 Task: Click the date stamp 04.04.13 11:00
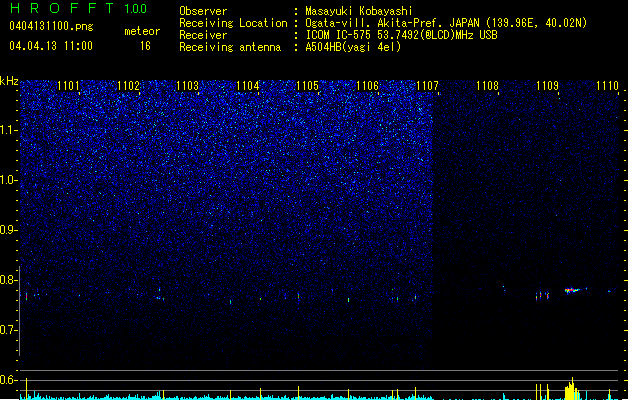pos(51,46)
